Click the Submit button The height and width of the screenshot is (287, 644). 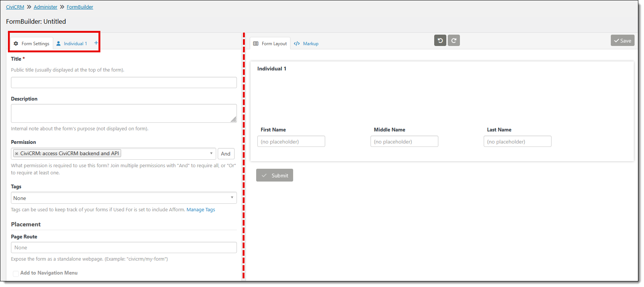[275, 176]
